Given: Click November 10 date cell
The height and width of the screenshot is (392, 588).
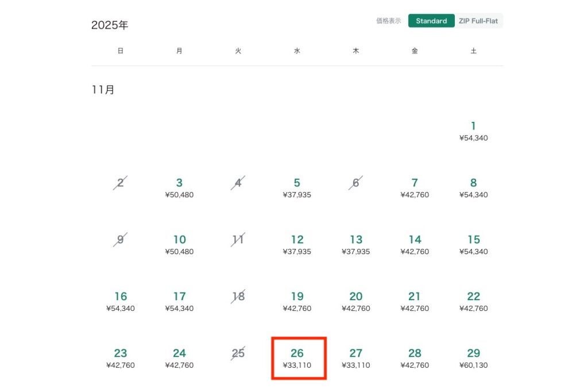Looking at the screenshot, I should (x=179, y=245).
